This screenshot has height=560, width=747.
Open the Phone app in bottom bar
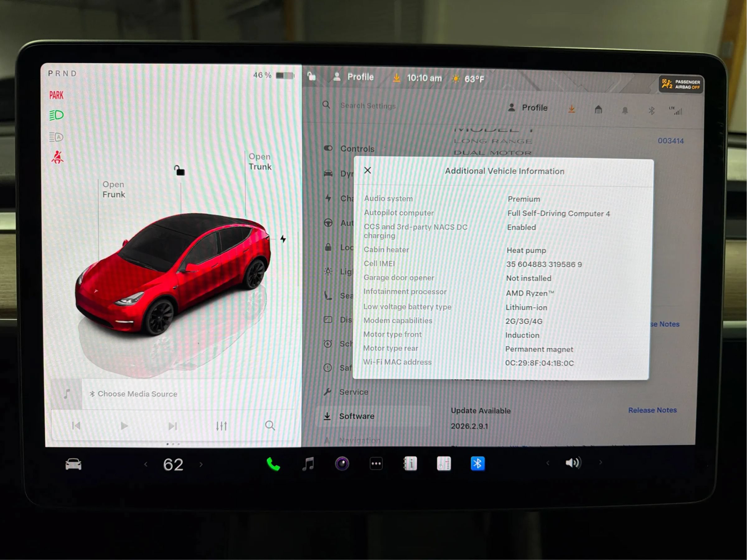273,464
